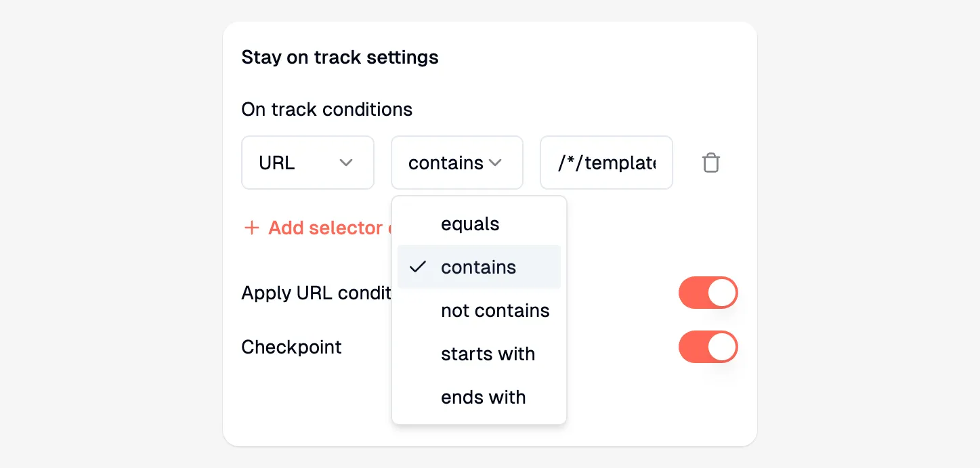Choose ends with as the match operator
Viewport: 980px width, 468px height.
point(483,397)
